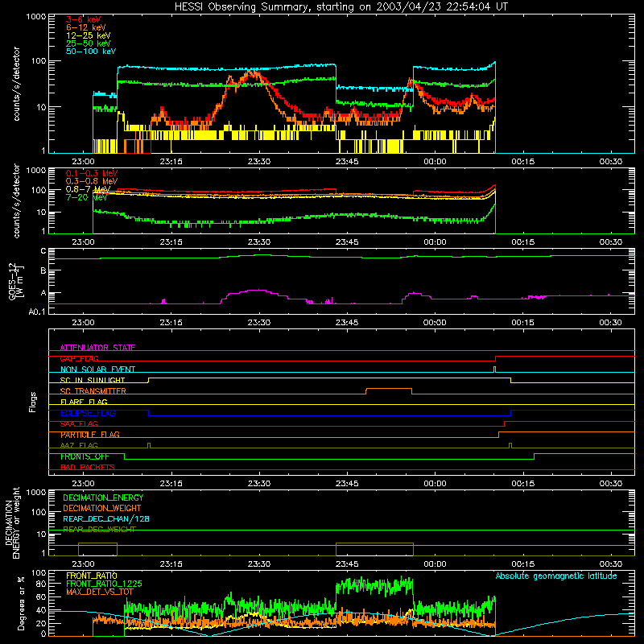644x644 pixels.
Task: Click the red 0.1-0.3 MeV legend label
Action: tap(92, 173)
